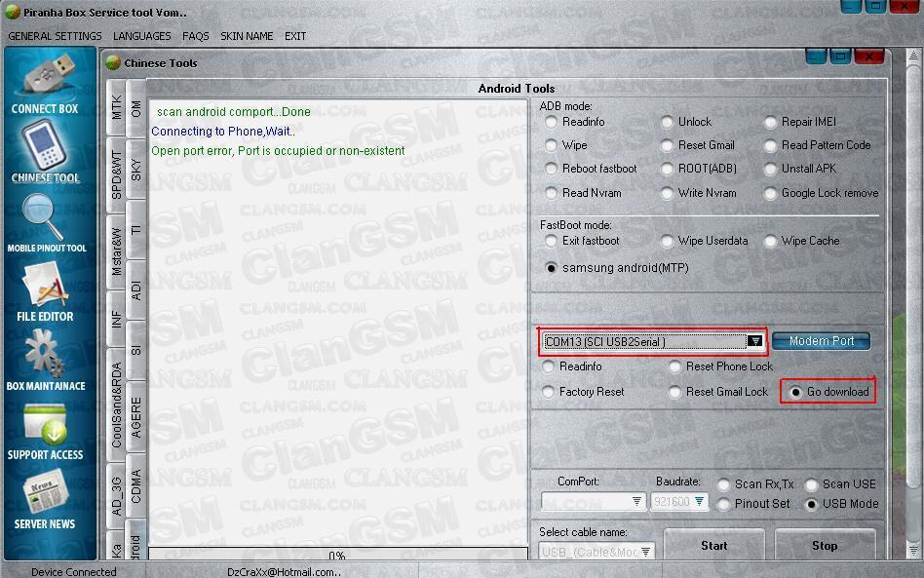924x578 pixels.
Task: Switch to the MTK tab
Action: click(116, 108)
